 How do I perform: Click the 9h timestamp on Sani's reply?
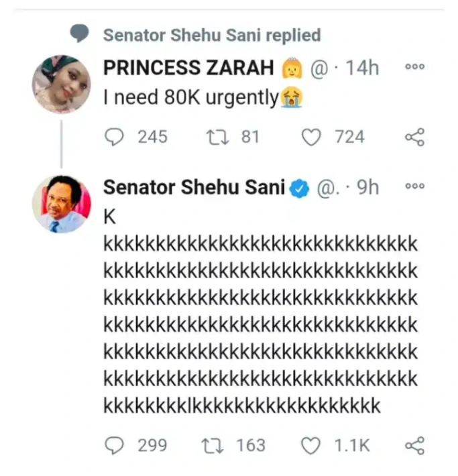pyautogui.click(x=367, y=188)
